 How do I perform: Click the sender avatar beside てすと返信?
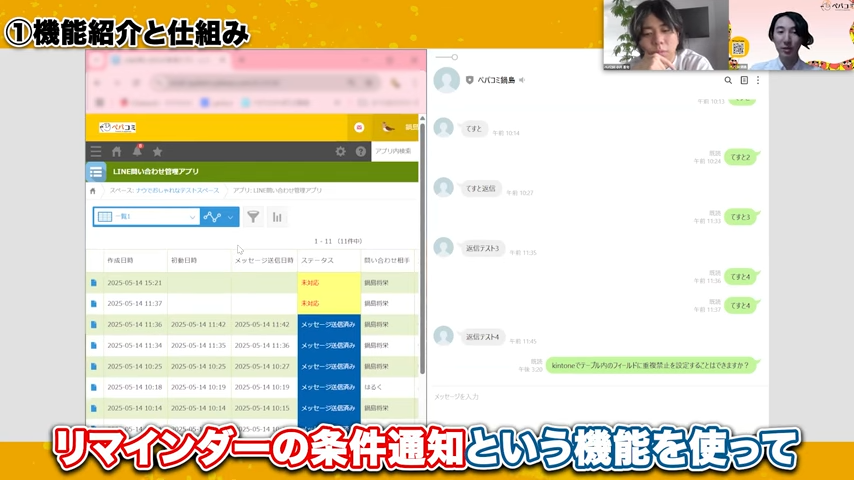[x=443, y=187]
